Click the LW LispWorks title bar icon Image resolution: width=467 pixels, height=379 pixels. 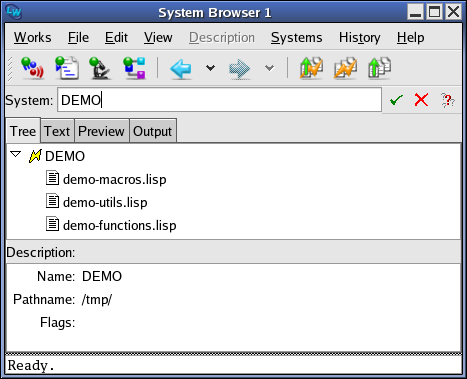pos(14,12)
